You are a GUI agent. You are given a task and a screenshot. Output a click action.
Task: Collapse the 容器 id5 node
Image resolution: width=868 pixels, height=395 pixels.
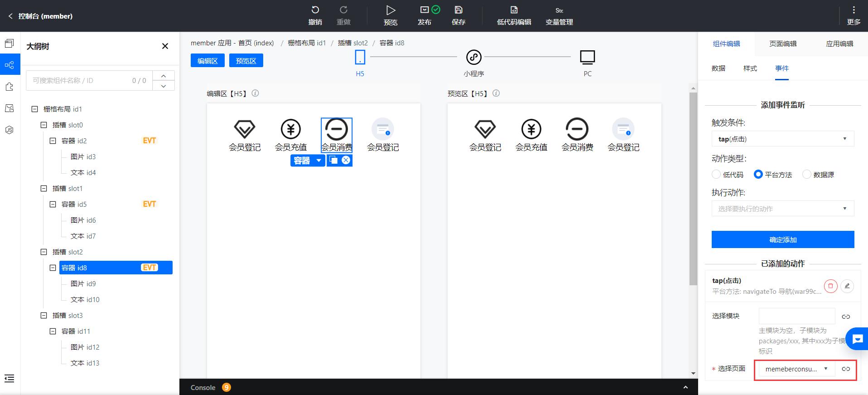pyautogui.click(x=53, y=204)
